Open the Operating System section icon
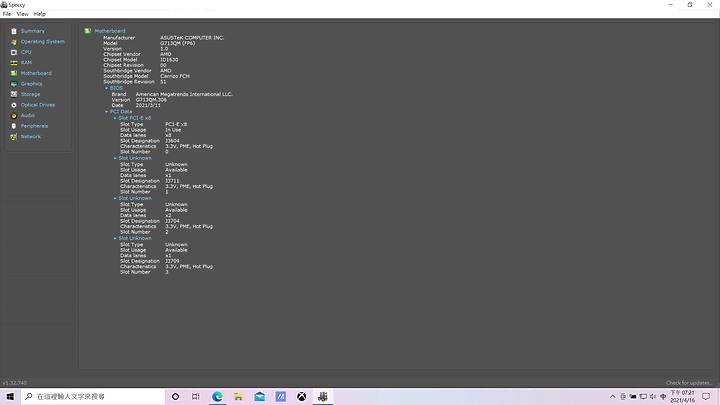The width and height of the screenshot is (720, 405). coord(14,42)
